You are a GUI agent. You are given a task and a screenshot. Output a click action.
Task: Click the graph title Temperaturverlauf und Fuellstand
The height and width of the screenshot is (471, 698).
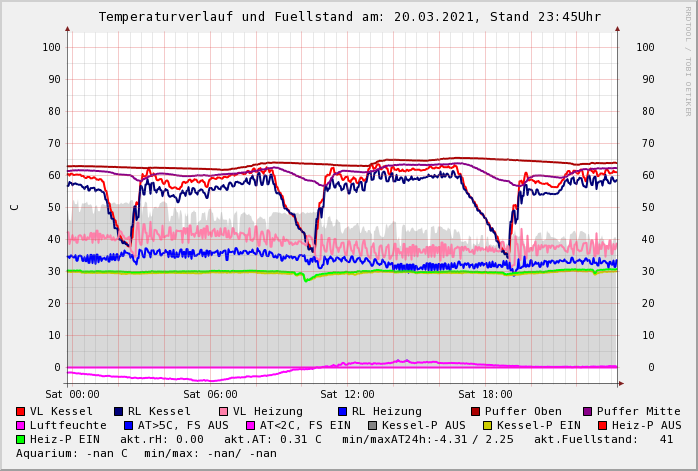349,17
